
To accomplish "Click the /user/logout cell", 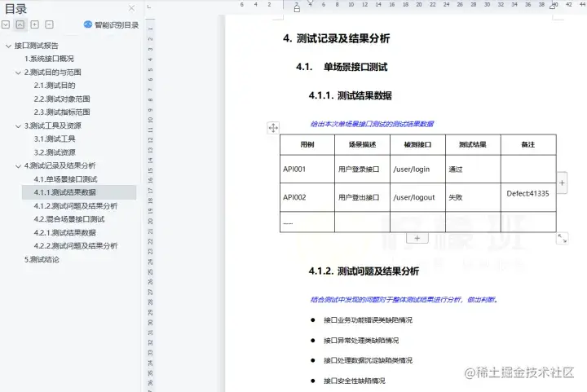I will pos(417,197).
